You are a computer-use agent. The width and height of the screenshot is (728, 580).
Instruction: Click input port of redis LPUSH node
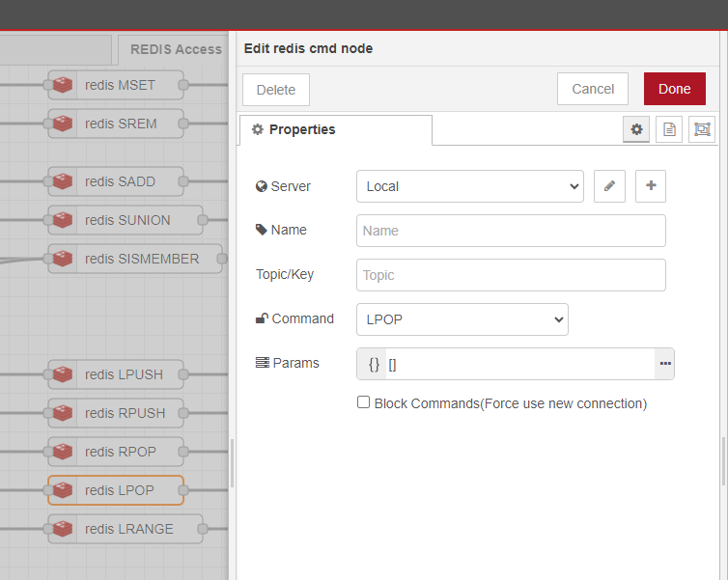[48, 374]
